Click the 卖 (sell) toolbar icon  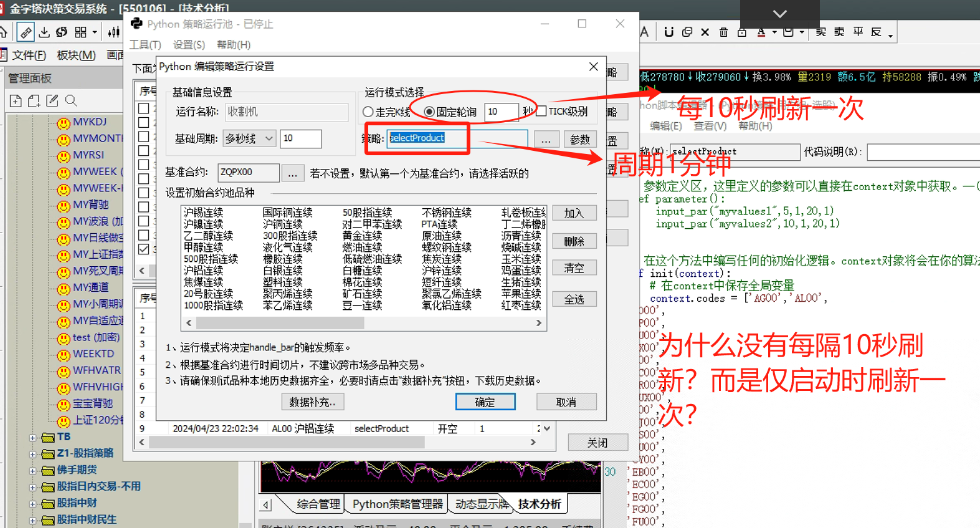coord(839,32)
